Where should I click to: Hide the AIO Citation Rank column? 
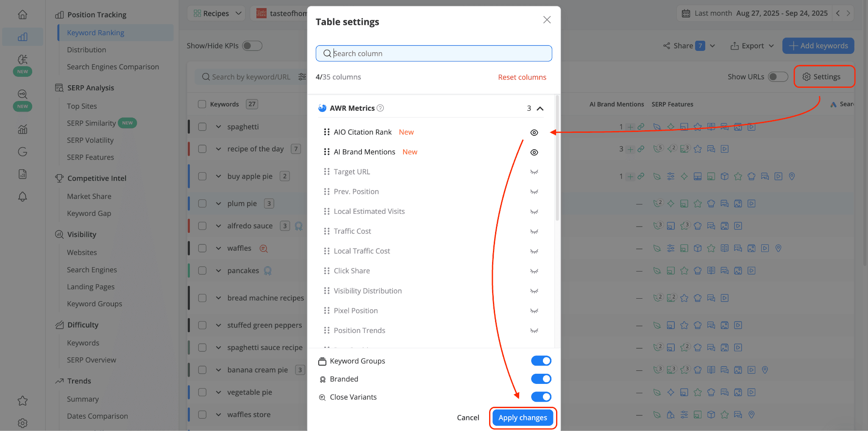[534, 133]
